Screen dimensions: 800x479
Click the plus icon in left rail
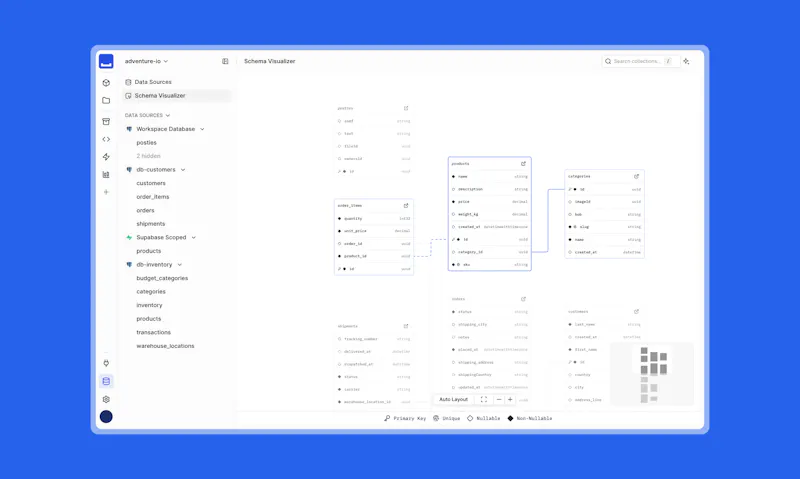(x=106, y=192)
